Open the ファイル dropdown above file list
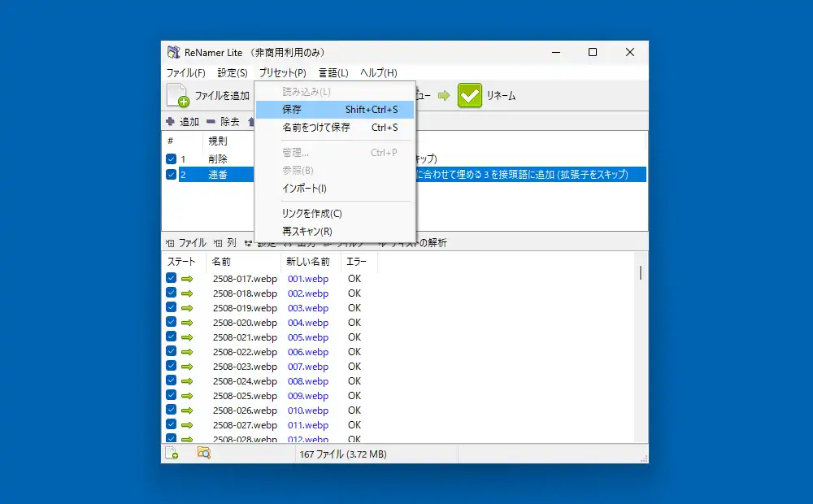Image resolution: width=813 pixels, height=504 pixels. [x=187, y=243]
